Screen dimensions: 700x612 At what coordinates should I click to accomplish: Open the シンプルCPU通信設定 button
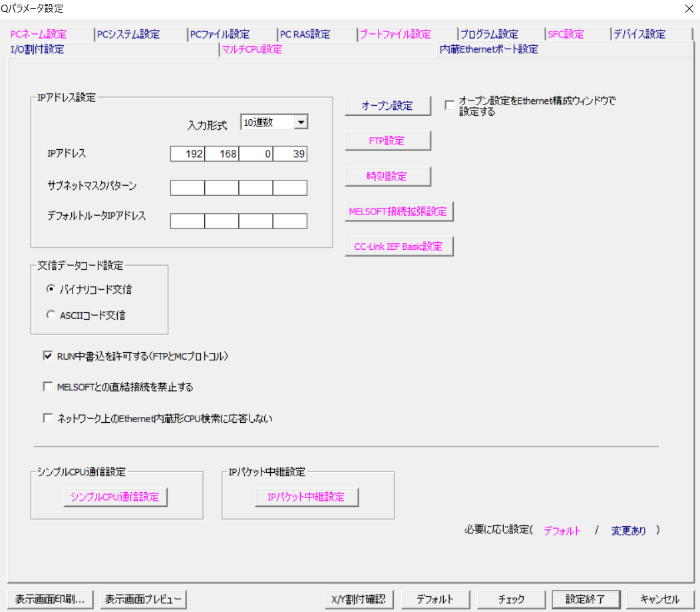[115, 497]
